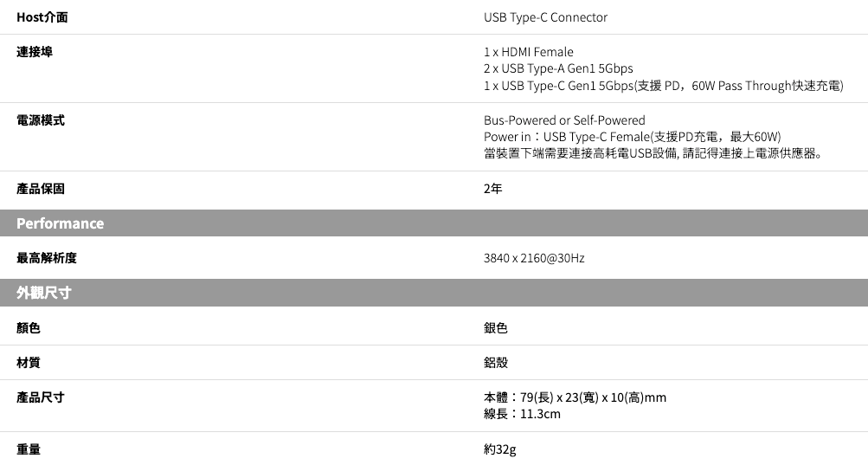
Task: Select the USB Type-C Connector value
Action: tap(545, 17)
